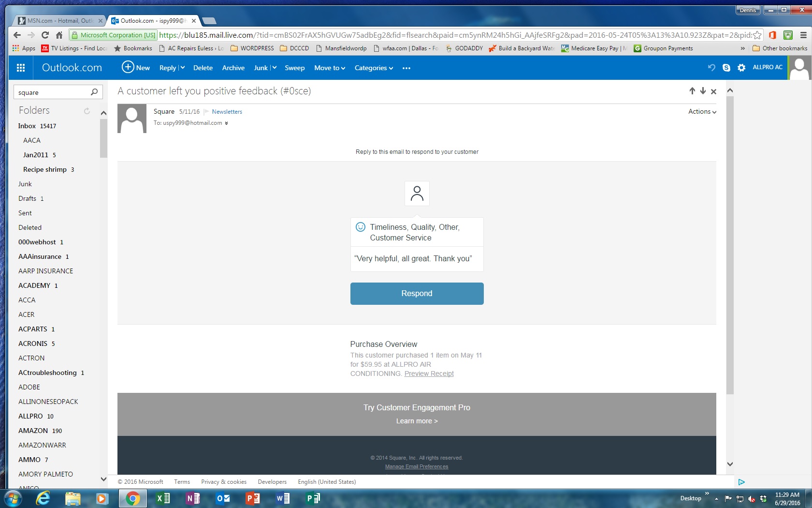Go to previous message with up arrow
This screenshot has height=508, width=812.
point(692,91)
